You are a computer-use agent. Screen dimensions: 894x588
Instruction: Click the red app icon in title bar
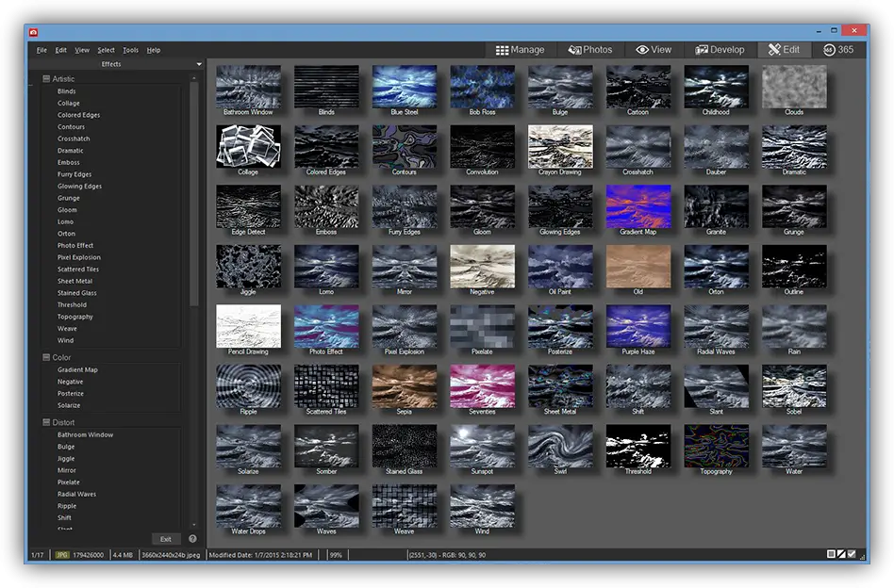click(34, 32)
